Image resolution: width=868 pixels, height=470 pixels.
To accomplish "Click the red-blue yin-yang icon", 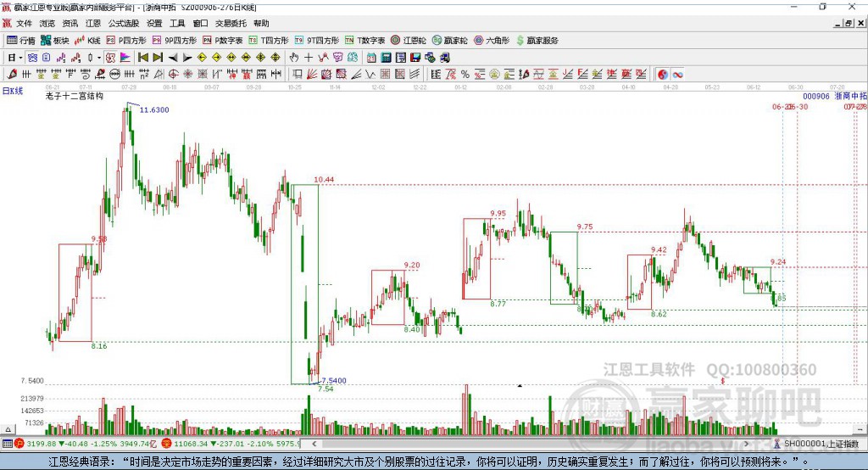I will [662, 75].
